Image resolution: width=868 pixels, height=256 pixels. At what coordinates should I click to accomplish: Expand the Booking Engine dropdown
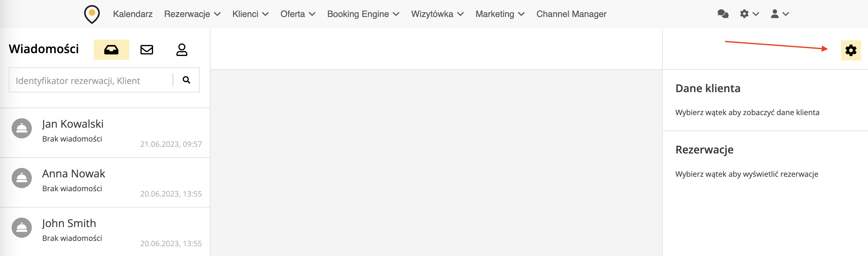[x=363, y=14]
